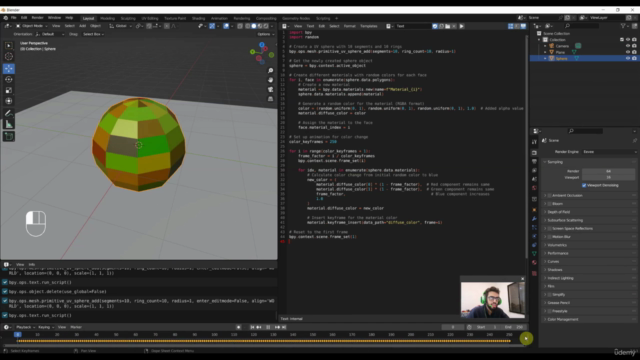Viewport: 640px width, 360px height.
Task: Select the Move tool in viewport toolbar
Action: click(9, 69)
